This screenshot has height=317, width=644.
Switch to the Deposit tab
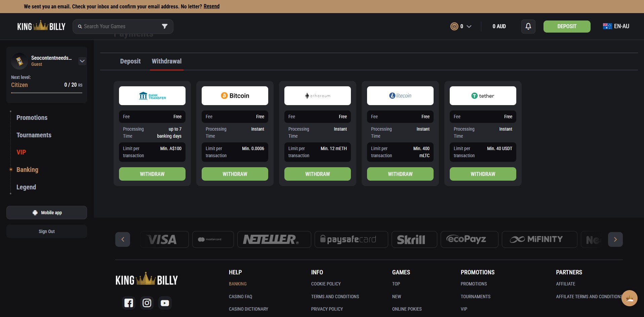[130, 61]
